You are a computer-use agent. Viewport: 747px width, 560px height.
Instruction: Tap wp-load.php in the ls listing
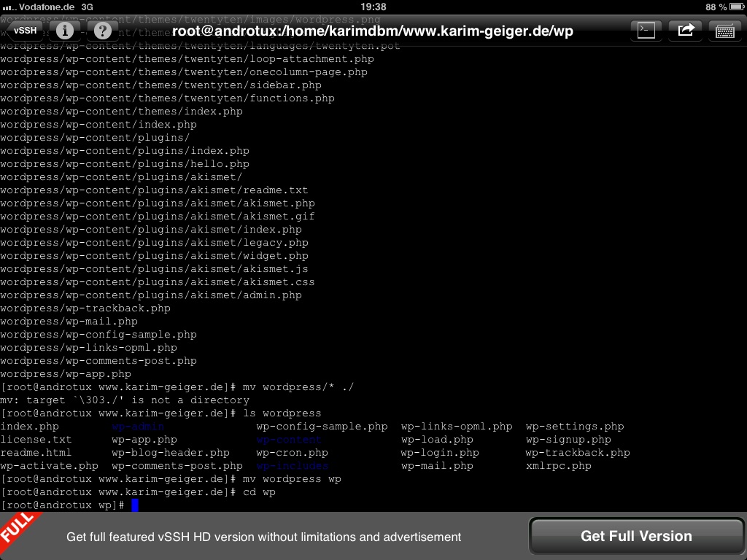coord(437,440)
